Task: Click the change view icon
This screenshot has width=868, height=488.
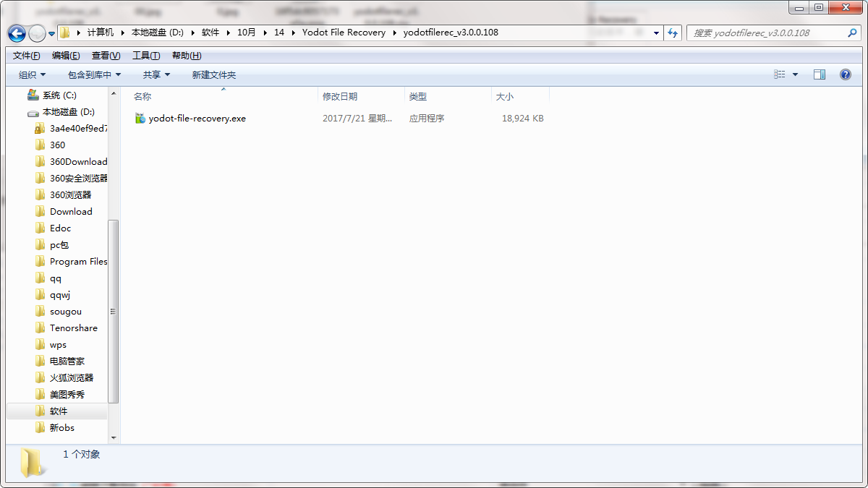Action: [780, 74]
